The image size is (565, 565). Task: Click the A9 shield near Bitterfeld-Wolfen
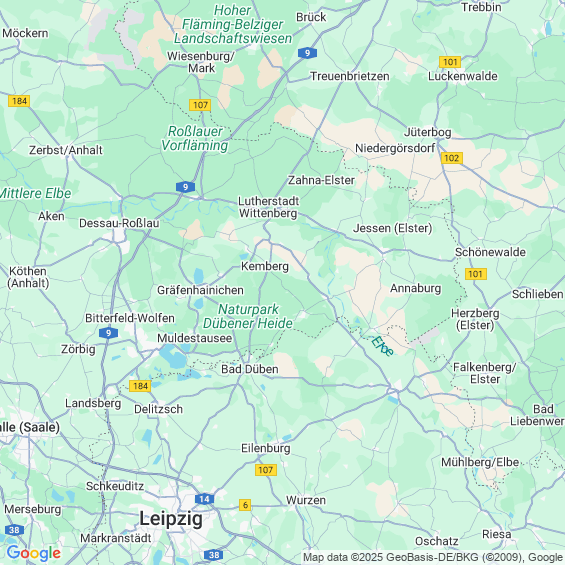coord(108,333)
